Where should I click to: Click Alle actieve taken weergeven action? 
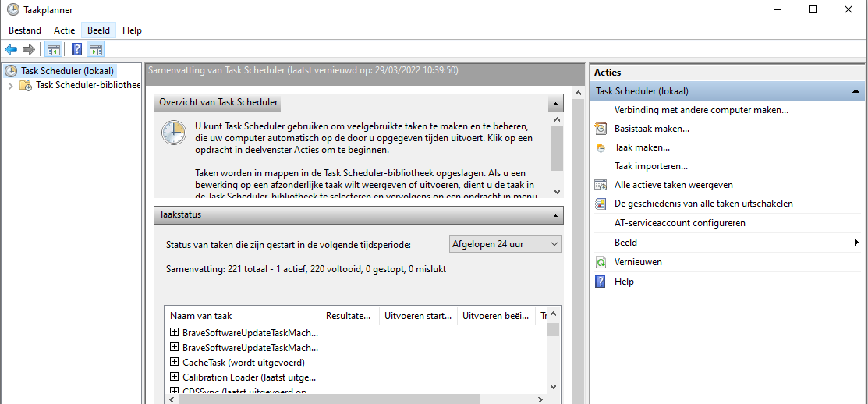click(674, 185)
